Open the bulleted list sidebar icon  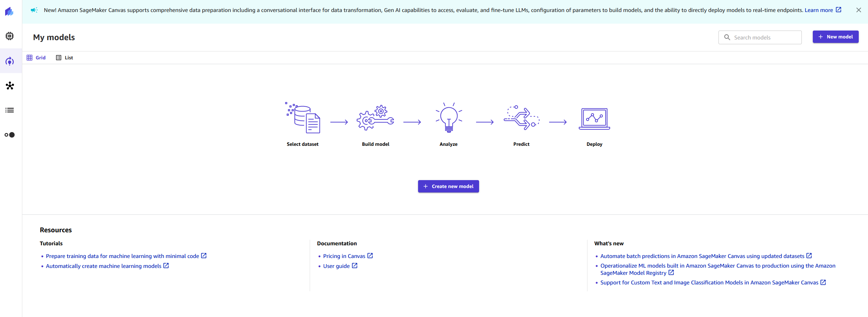coord(10,110)
